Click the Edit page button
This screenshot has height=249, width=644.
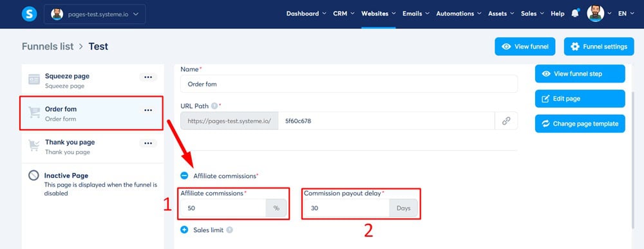580,99
